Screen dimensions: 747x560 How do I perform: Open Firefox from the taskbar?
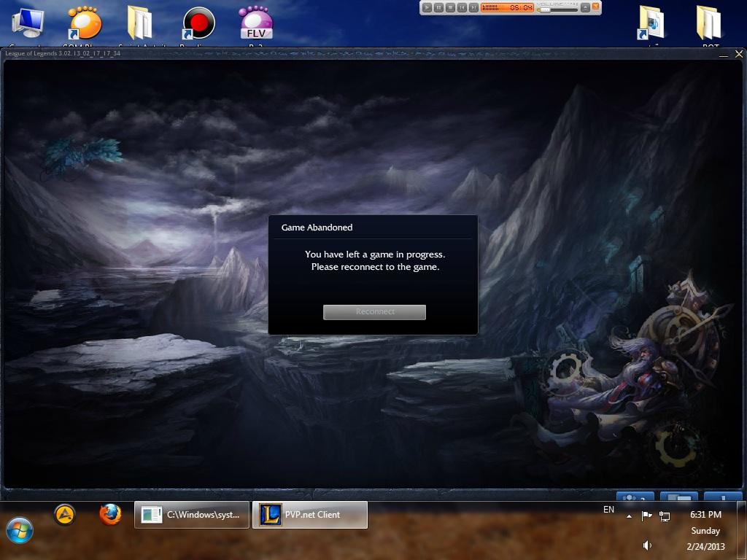click(110, 515)
